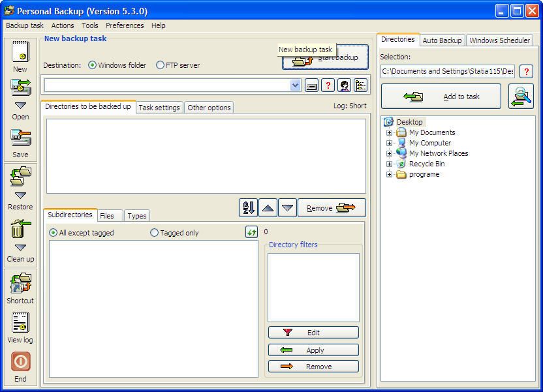Click the End power icon
Screen dimensions: 543x392
point(20,361)
